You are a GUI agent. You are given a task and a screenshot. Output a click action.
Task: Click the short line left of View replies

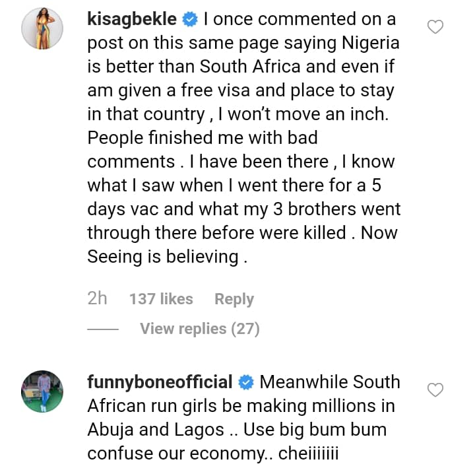102,329
